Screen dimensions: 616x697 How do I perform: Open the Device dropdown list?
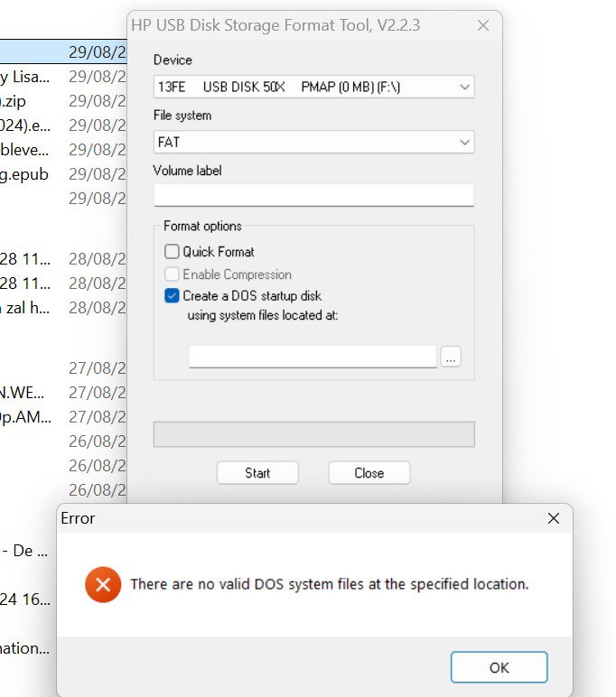(313, 87)
